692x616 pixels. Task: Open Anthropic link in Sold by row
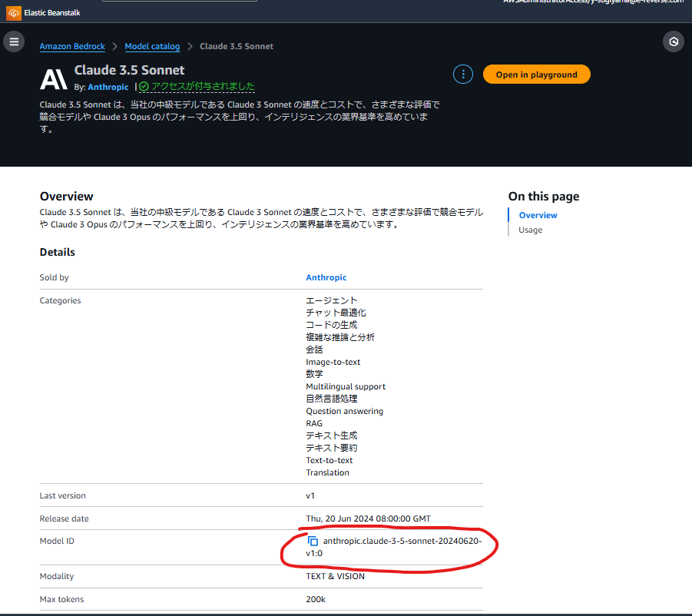[326, 277]
